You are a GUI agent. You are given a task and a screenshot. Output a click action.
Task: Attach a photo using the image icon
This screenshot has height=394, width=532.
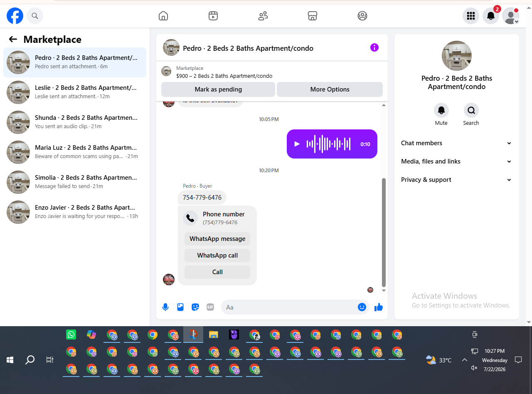coord(180,307)
